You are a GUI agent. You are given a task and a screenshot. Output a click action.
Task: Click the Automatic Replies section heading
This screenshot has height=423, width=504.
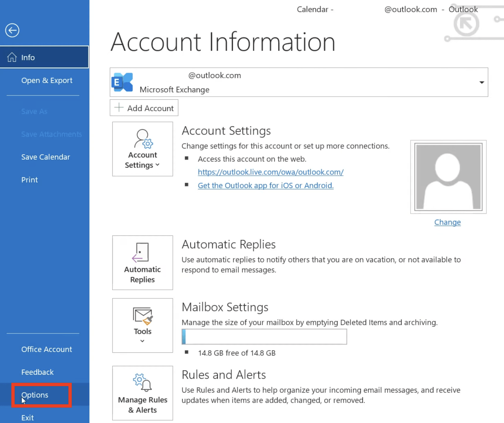229,244
